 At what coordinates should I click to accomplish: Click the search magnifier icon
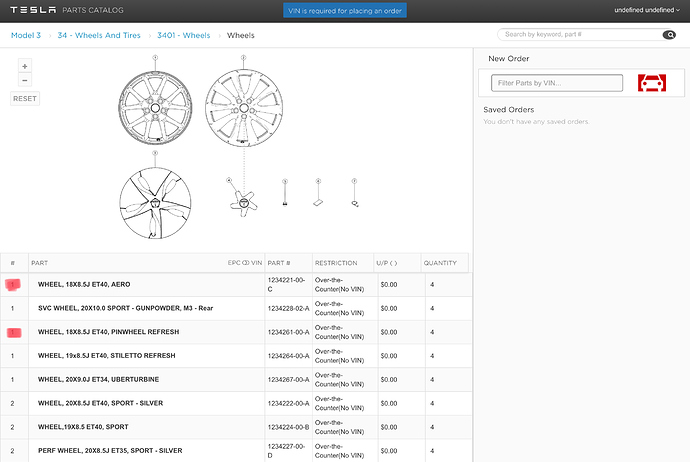pyautogui.click(x=669, y=35)
